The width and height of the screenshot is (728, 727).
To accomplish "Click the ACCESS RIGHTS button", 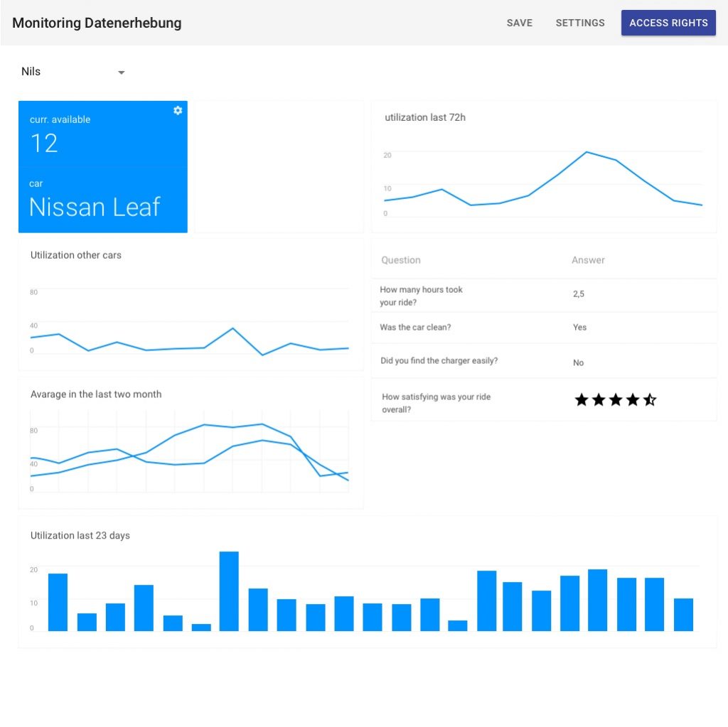I will pyautogui.click(x=668, y=23).
